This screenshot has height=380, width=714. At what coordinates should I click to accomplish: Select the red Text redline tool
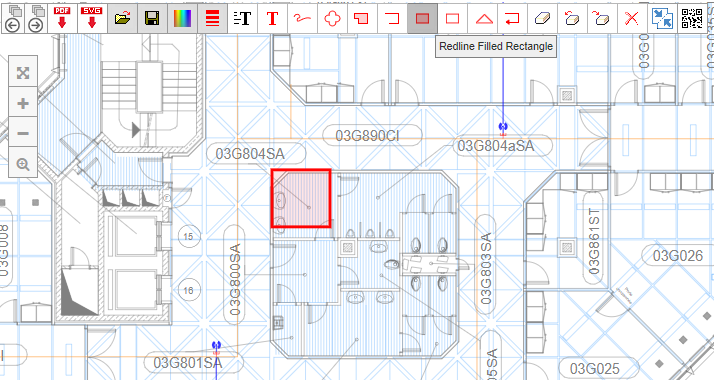point(272,18)
